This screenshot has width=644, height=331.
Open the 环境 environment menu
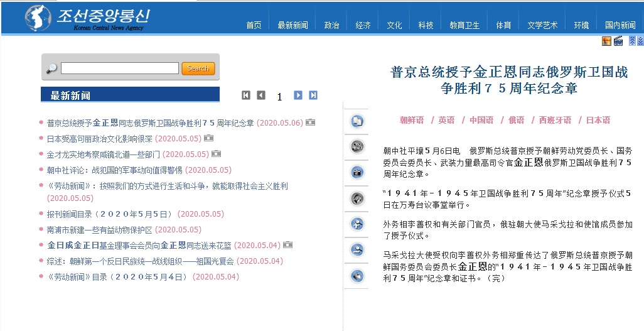pyautogui.click(x=582, y=26)
